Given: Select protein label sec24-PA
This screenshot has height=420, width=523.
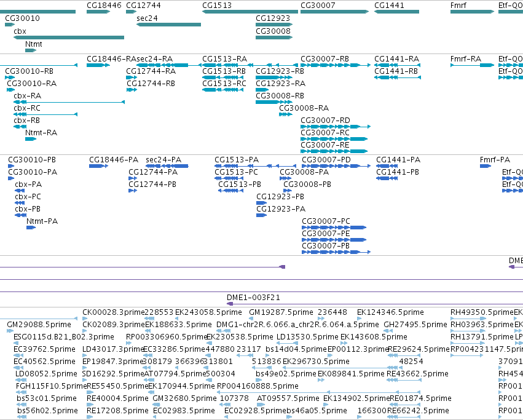Looking at the screenshot, I should pyautogui.click(x=163, y=160).
